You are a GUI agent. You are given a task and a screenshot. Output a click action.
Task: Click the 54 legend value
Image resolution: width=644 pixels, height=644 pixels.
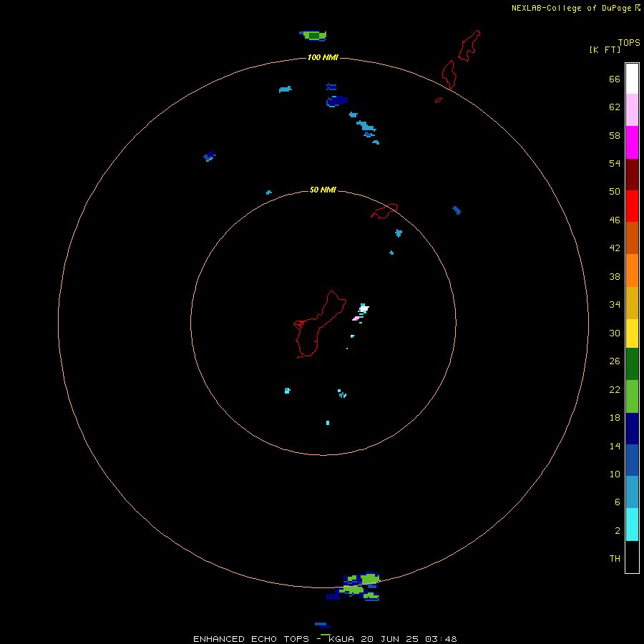click(615, 163)
